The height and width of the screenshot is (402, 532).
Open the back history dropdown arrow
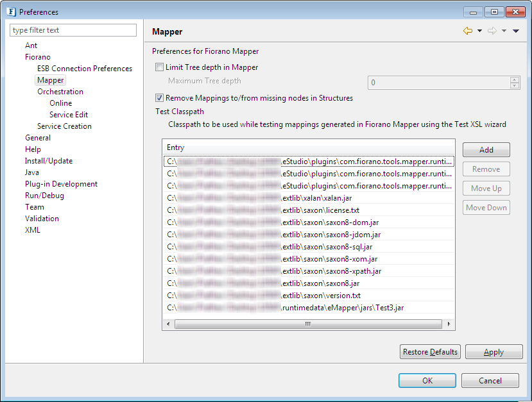coord(479,31)
